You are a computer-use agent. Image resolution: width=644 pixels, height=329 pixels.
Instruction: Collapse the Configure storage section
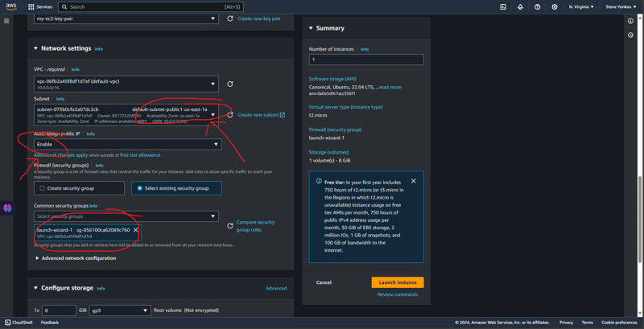35,288
